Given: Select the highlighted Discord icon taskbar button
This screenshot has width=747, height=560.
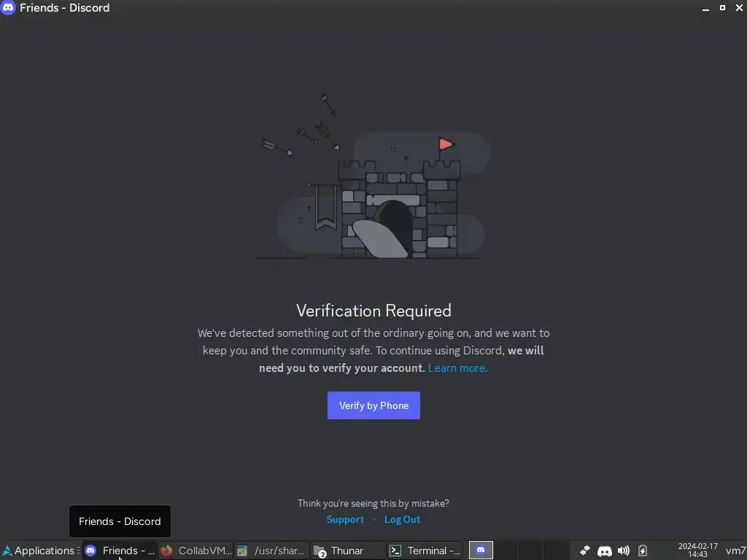Looking at the screenshot, I should point(481,551).
